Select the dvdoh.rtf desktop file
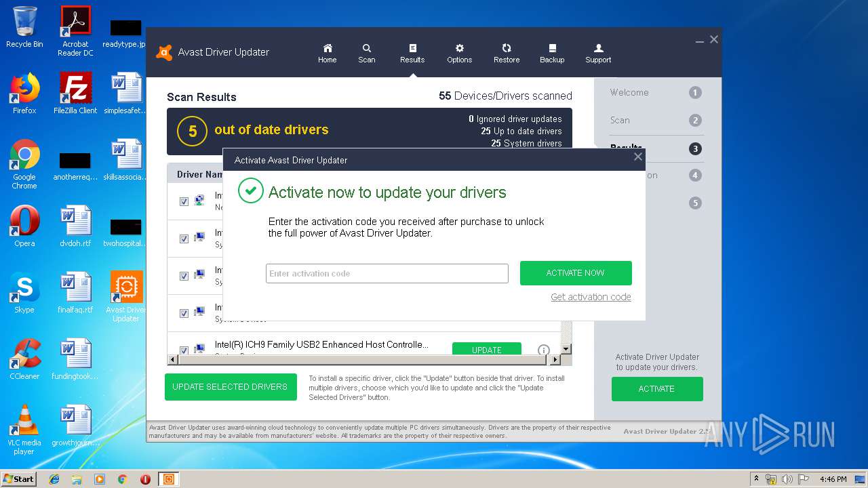 coord(75,226)
